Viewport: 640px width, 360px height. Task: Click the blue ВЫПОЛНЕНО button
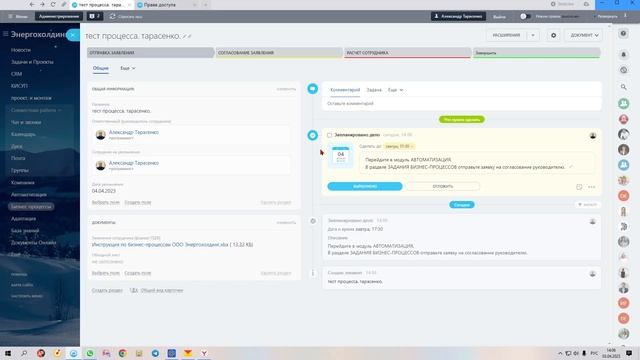(x=365, y=186)
